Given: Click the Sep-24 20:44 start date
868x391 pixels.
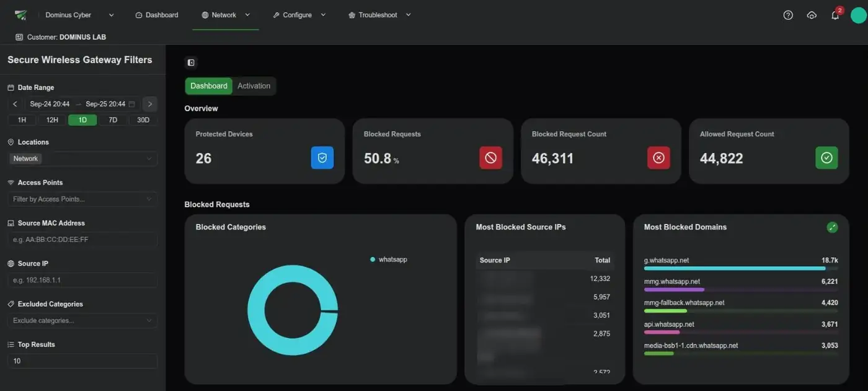Looking at the screenshot, I should tap(50, 104).
